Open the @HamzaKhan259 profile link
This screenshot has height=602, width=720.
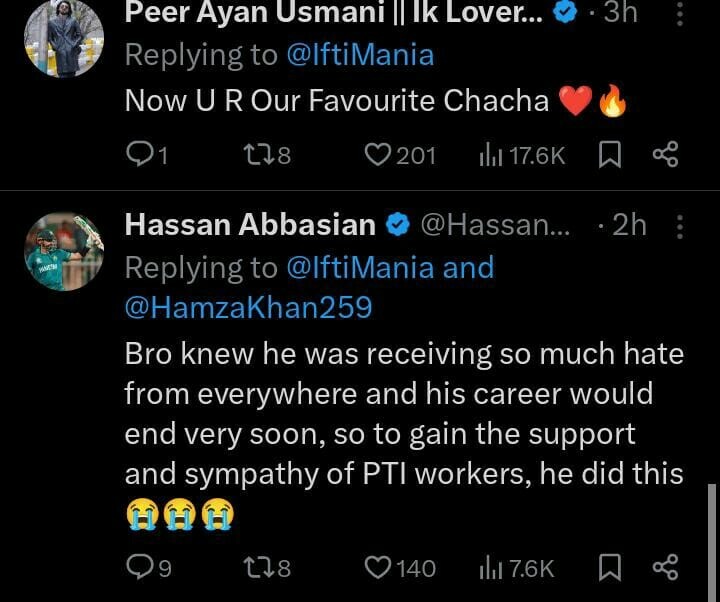[x=248, y=307]
